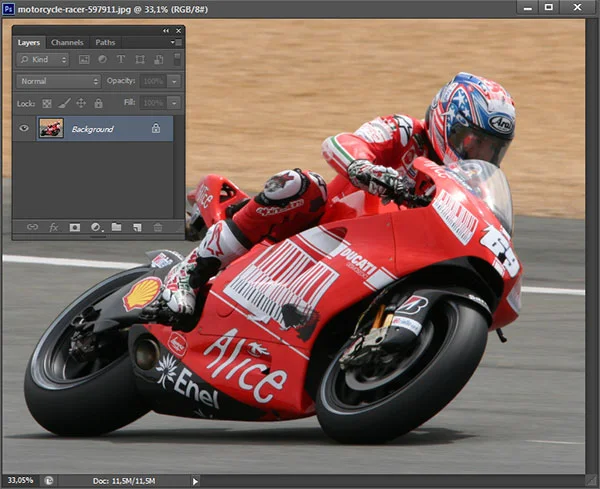This screenshot has height=489, width=600.
Task: Filter layers by pixel layer icon
Action: [84, 59]
